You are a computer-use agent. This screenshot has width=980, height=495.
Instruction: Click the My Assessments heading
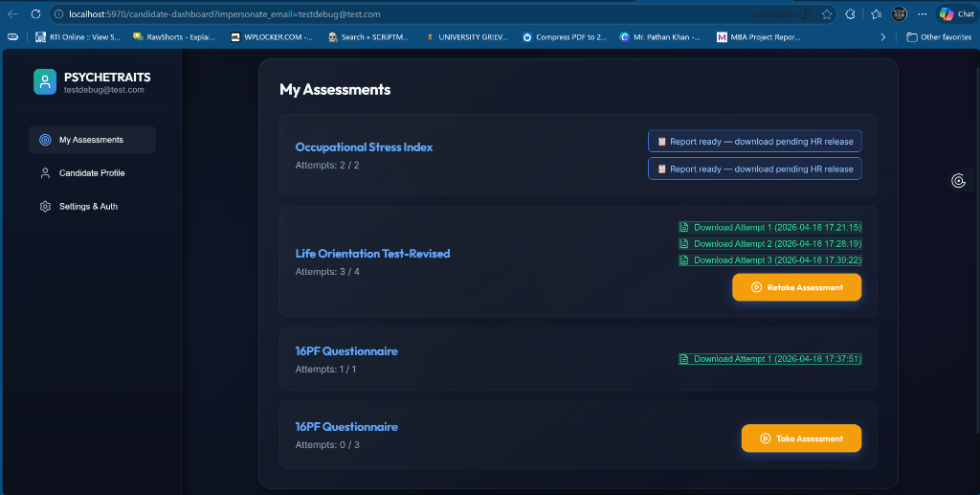335,89
